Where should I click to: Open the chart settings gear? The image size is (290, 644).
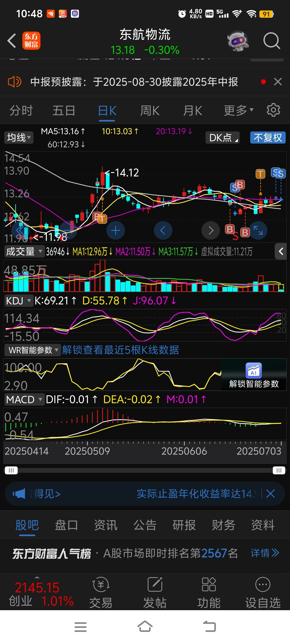tap(273, 110)
